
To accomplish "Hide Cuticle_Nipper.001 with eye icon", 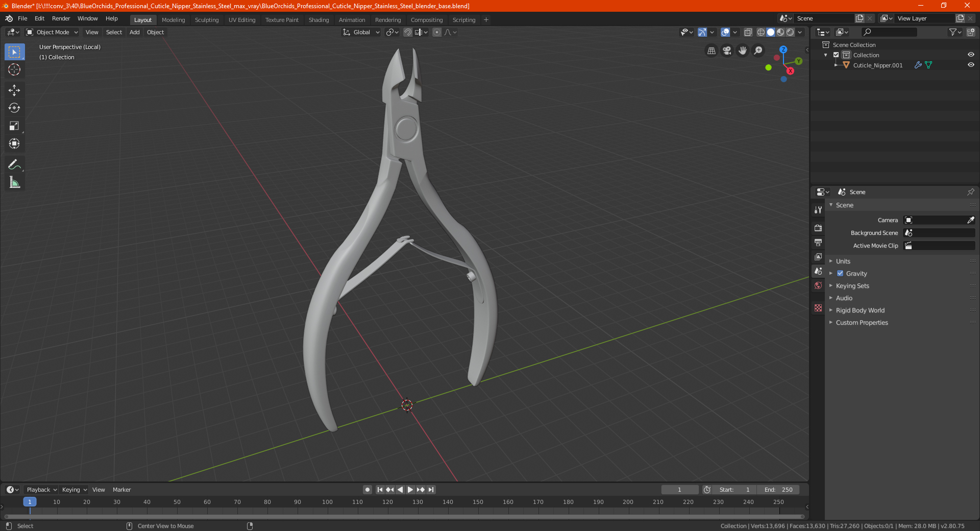I will 971,65.
